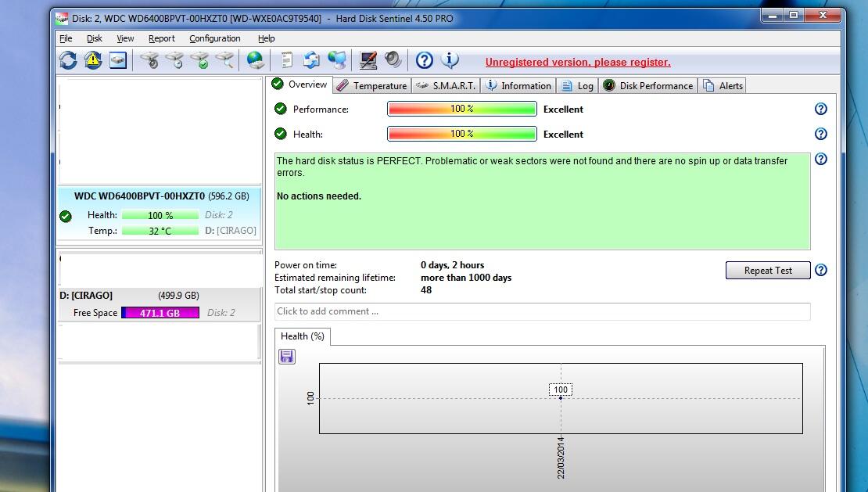Click the left panel Health 100 % green bar
This screenshot has width=868, height=492.
160,215
